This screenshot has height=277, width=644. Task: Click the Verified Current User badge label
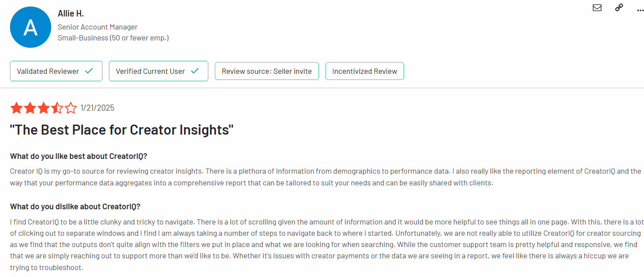[x=150, y=71]
